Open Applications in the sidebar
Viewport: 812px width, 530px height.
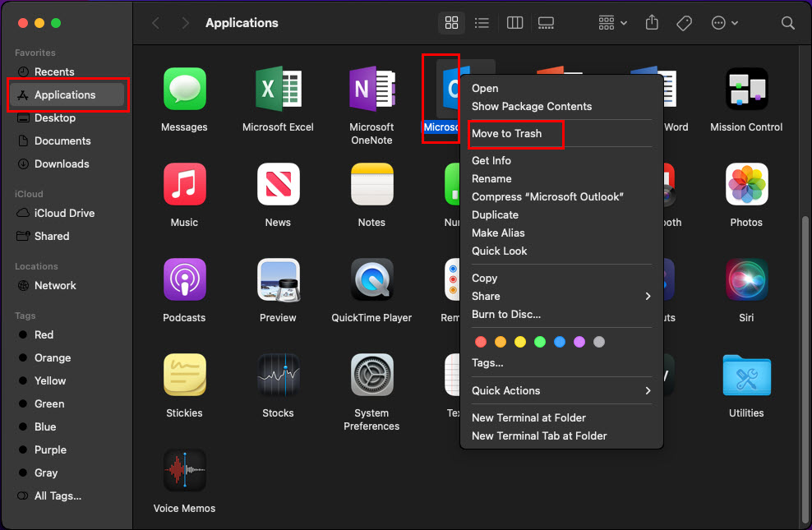click(x=67, y=94)
